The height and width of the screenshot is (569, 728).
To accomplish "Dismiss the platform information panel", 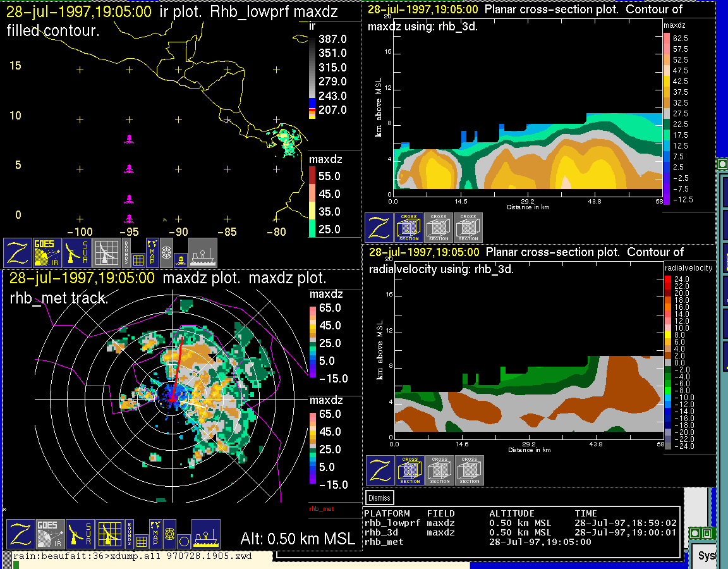I will tap(380, 498).
